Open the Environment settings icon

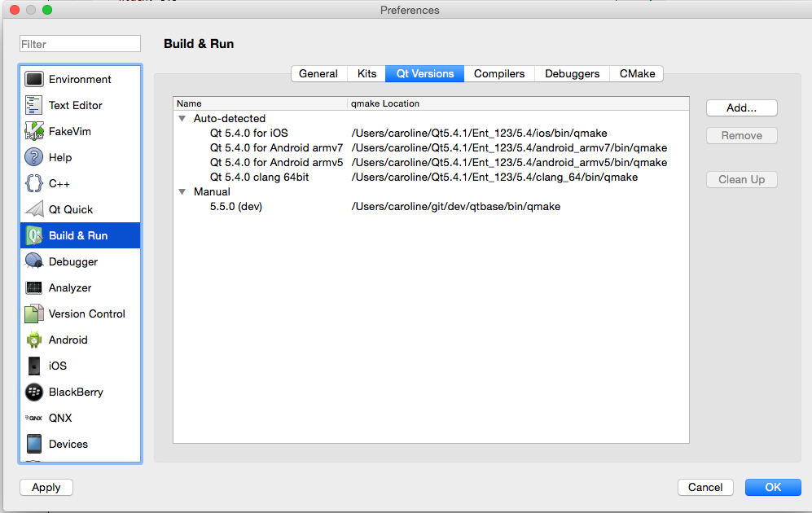coord(34,79)
